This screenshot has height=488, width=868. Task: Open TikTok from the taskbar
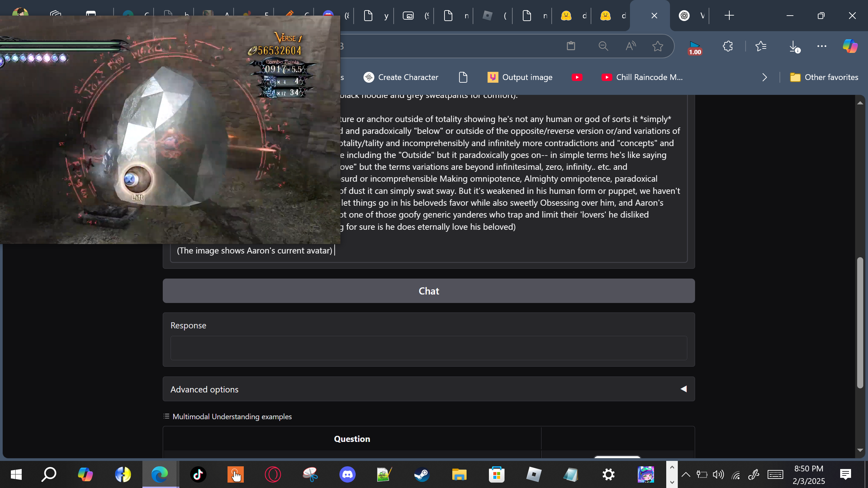198,474
